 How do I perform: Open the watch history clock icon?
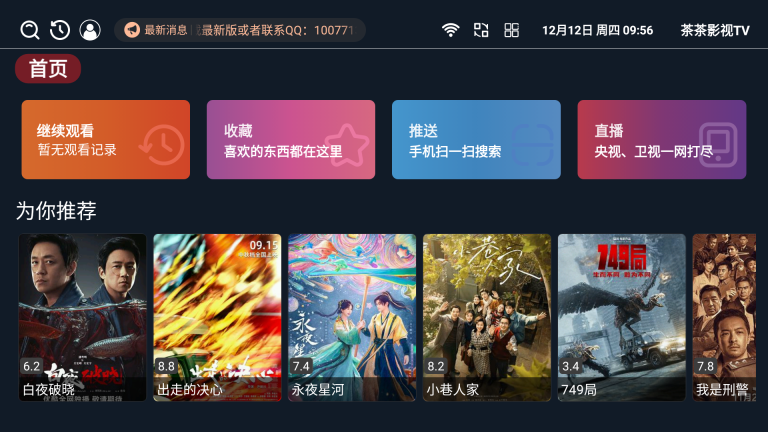point(60,30)
